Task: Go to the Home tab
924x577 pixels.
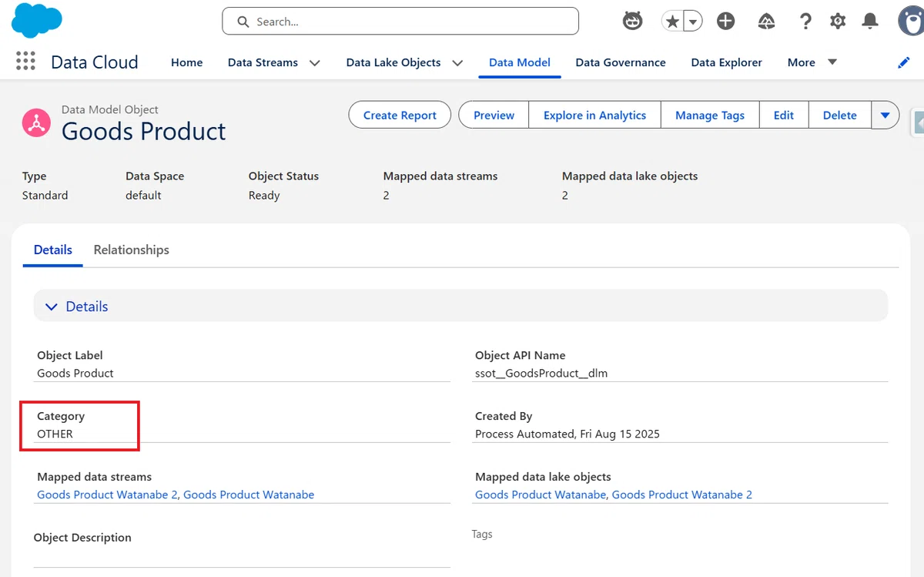Action: (x=186, y=62)
